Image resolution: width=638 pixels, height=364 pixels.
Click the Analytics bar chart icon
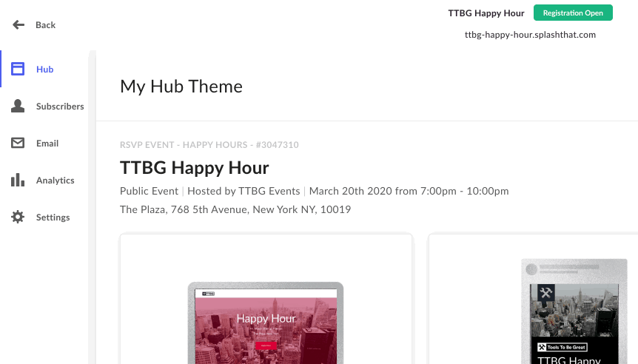pos(18,180)
